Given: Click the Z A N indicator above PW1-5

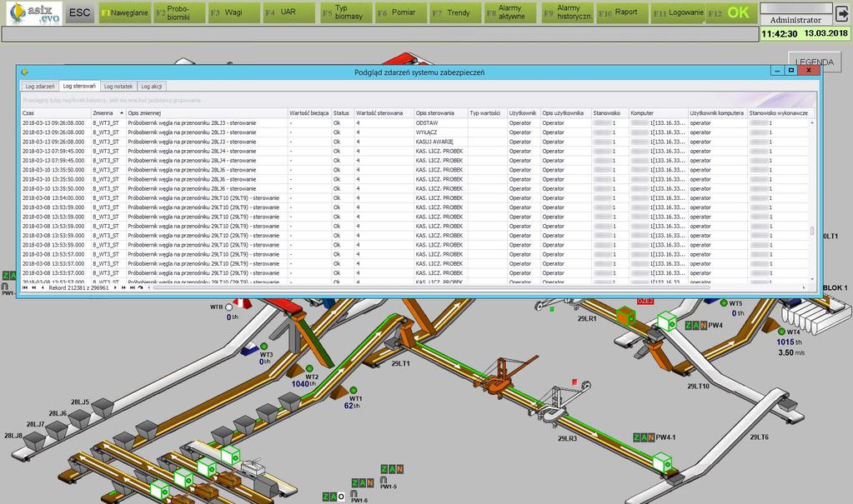Looking at the screenshot, I should pyautogui.click(x=392, y=469).
